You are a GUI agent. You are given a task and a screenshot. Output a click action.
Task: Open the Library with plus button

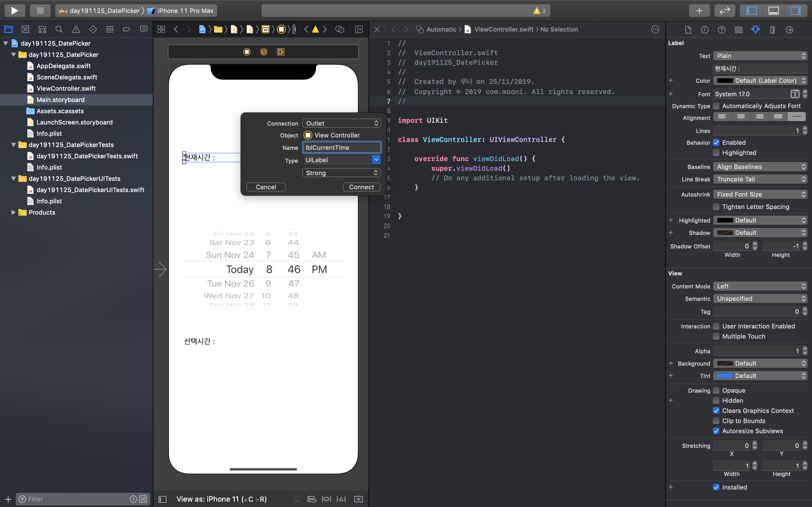(699, 10)
